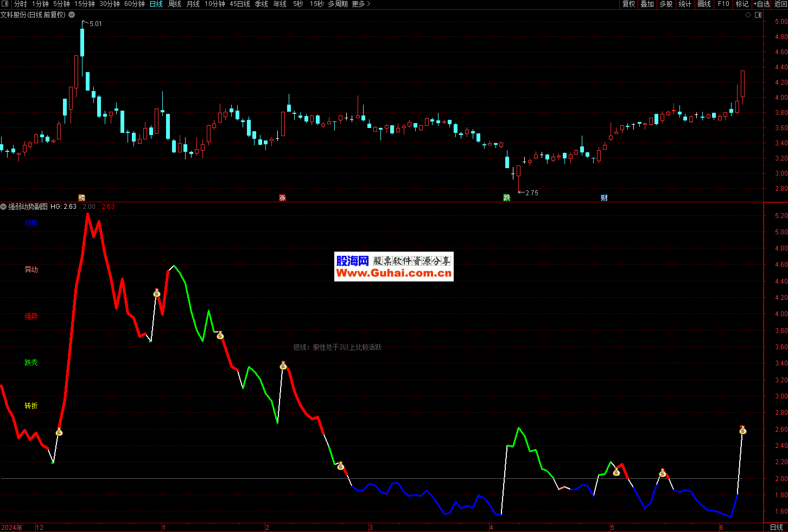
Task: Click the month 6 marker on time axis
Action: click(721, 528)
